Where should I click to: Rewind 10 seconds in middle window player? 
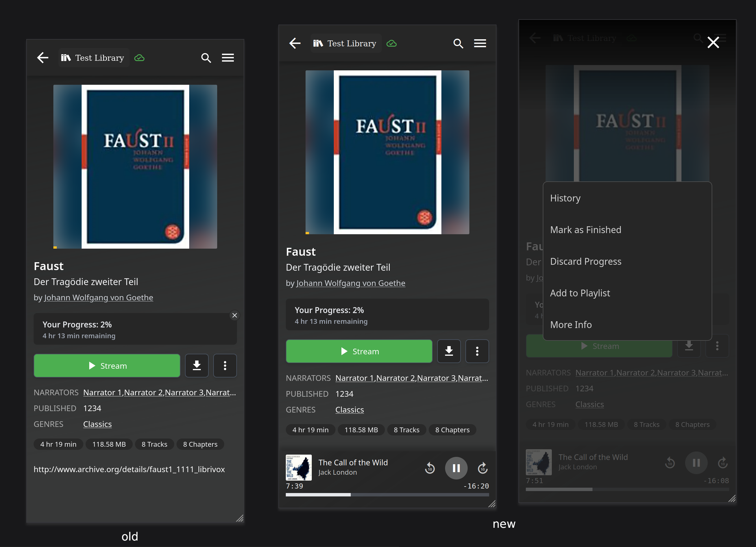pyautogui.click(x=430, y=468)
